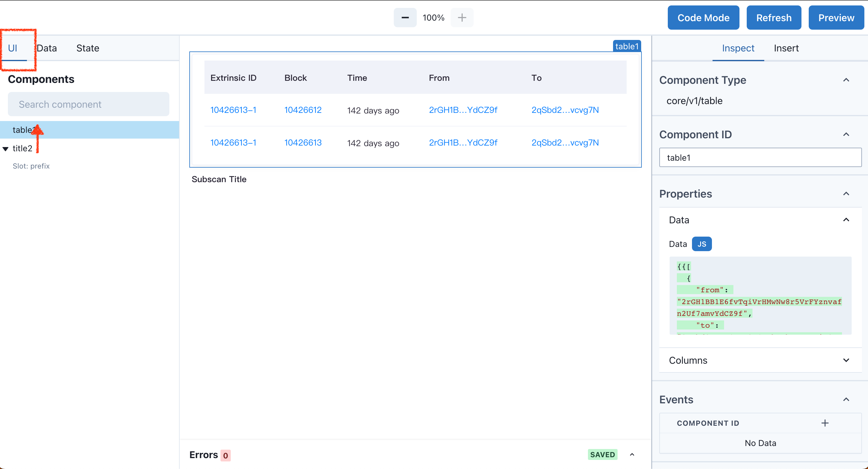
Task: Select the Subscan Title text component
Action: click(219, 179)
